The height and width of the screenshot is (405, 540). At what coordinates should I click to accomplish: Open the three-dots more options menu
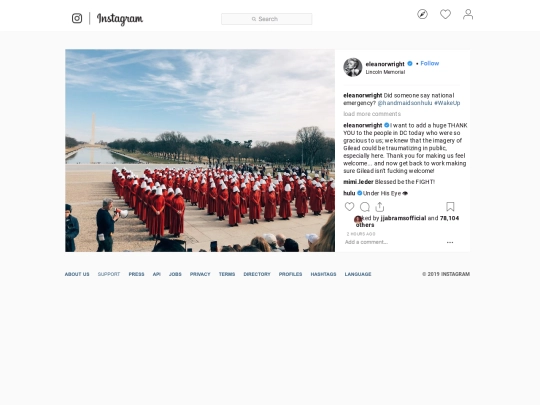(x=450, y=242)
